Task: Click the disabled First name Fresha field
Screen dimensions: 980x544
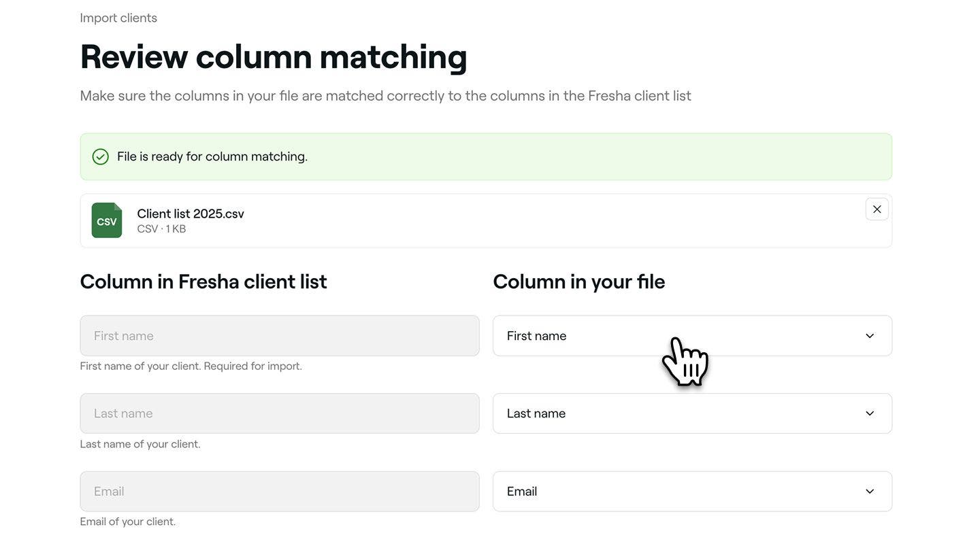Action: (x=280, y=335)
